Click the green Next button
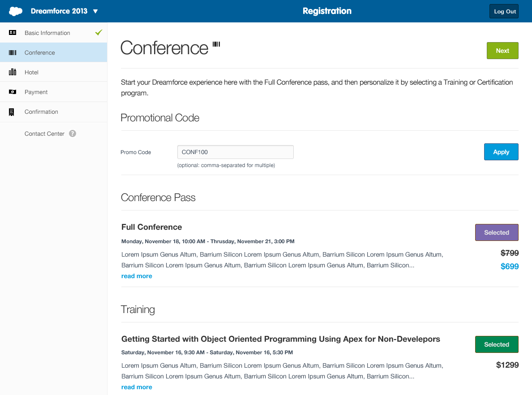532x395 pixels. tap(502, 51)
